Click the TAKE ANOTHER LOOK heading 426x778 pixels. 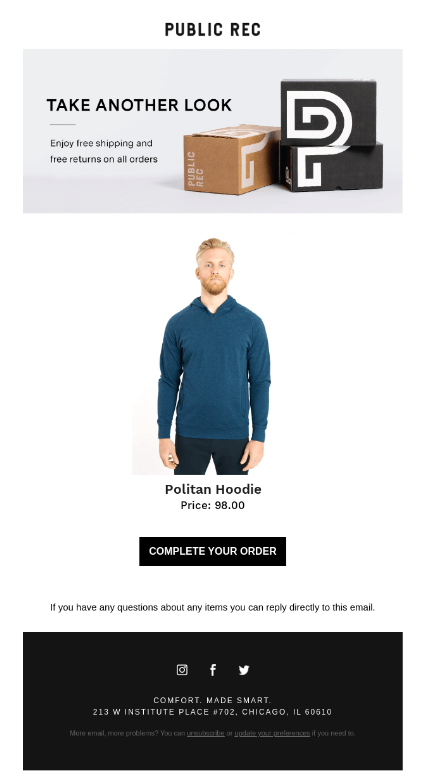click(139, 105)
